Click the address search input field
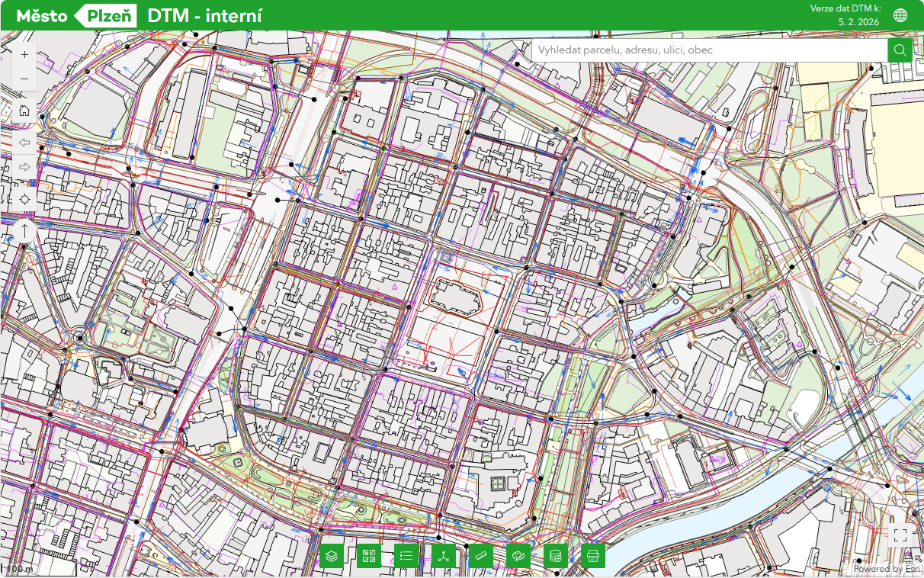This screenshot has width=924, height=578. (710, 50)
